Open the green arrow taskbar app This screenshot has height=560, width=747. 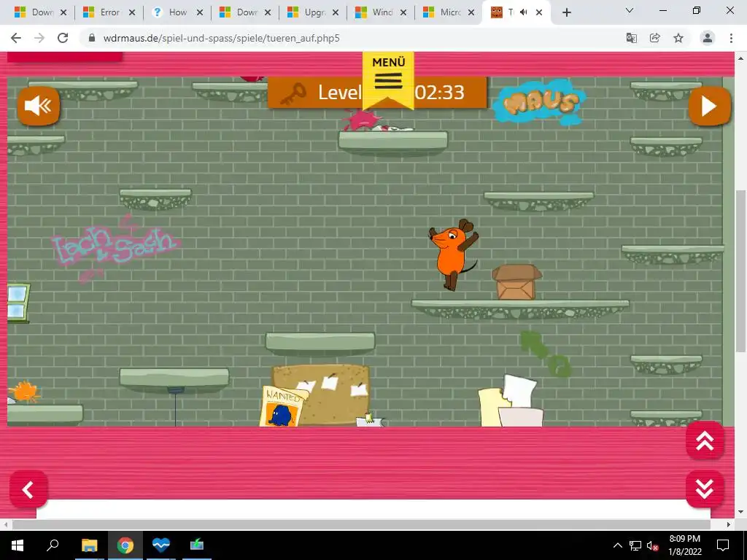pyautogui.click(x=197, y=545)
